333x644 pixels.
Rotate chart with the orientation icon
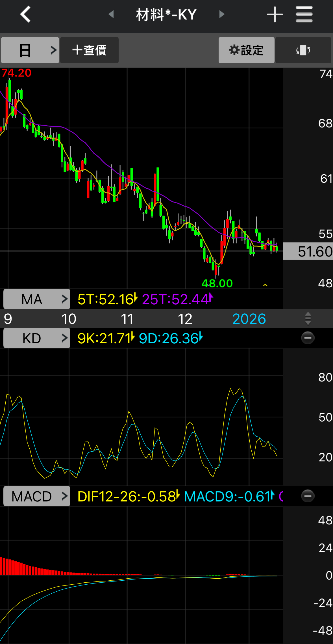(303, 50)
